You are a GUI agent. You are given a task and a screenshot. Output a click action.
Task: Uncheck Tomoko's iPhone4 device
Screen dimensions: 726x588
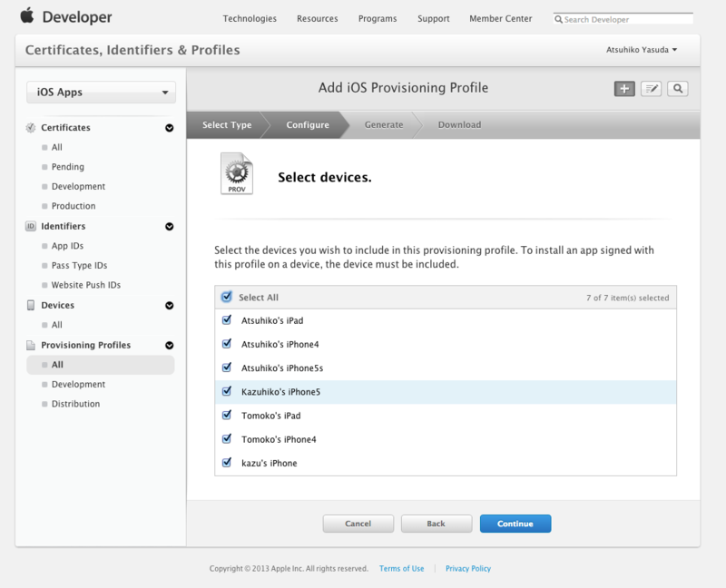pos(226,438)
